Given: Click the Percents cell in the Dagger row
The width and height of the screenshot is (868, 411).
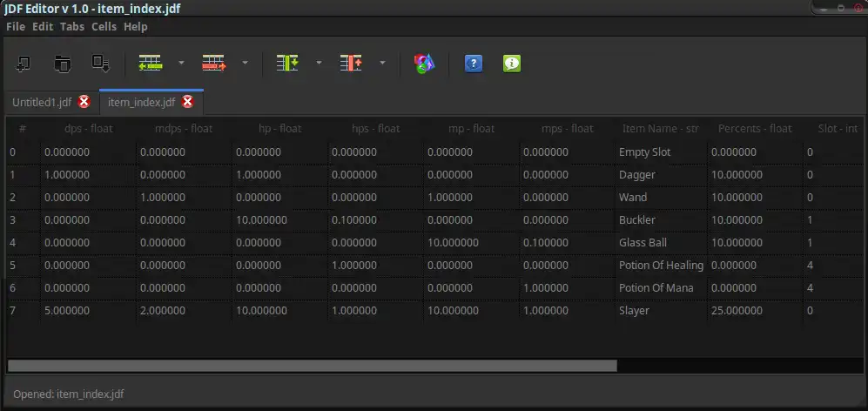Looking at the screenshot, I should 755,174.
